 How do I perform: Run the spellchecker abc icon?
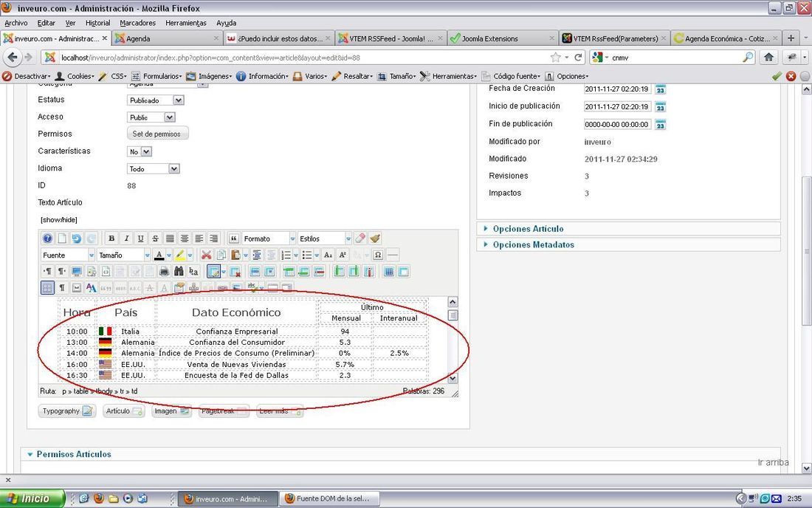click(x=252, y=287)
